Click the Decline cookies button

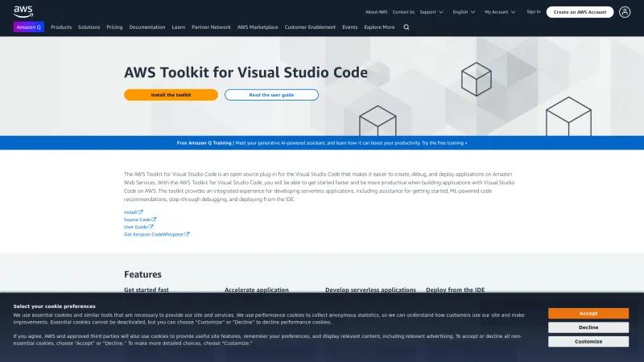[x=588, y=327]
